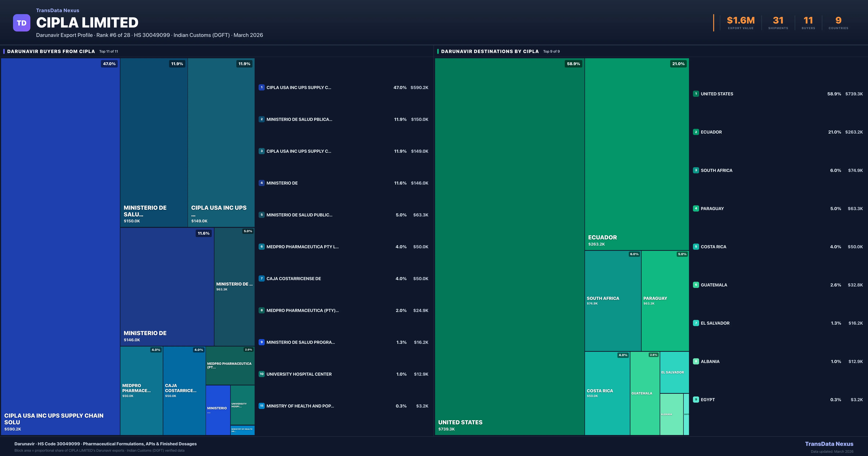
Task: Click the Darunavir Destinations By Cipla heading
Action: [x=490, y=51]
